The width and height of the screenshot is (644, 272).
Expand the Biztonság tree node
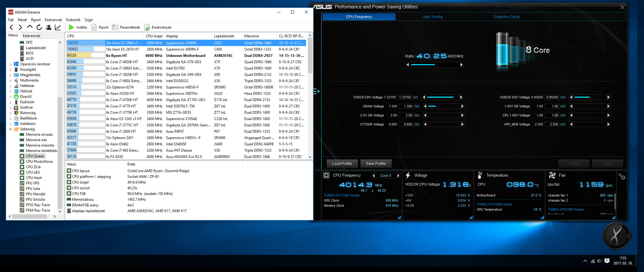click(x=11, y=113)
